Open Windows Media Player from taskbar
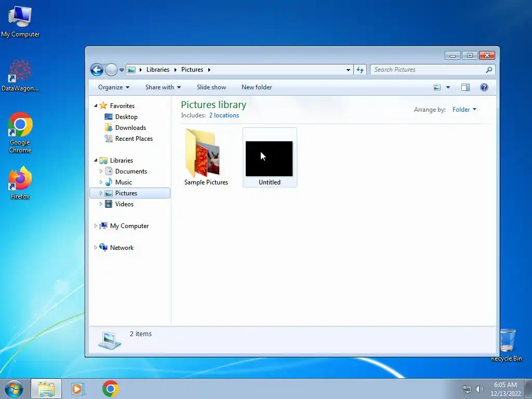Viewport: 532px width, 399px height. point(77,389)
